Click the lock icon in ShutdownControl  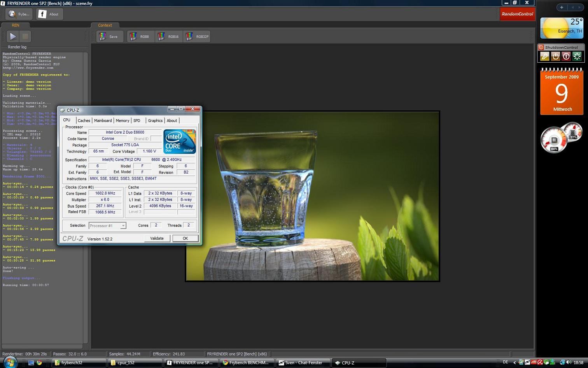(x=544, y=56)
